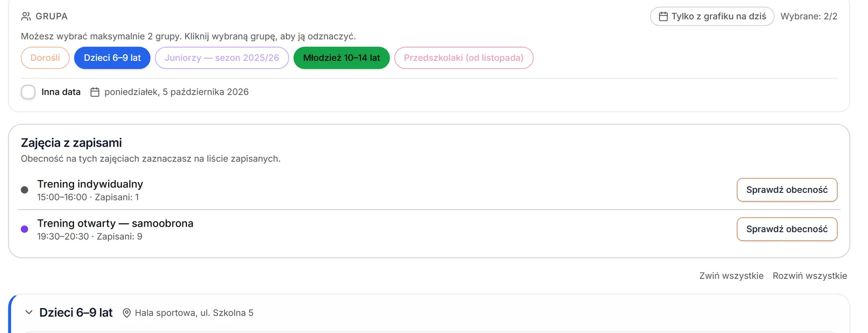The width and height of the screenshot is (868, 333).
Task: Check attendance for Trening indywidualny
Action: tap(787, 190)
